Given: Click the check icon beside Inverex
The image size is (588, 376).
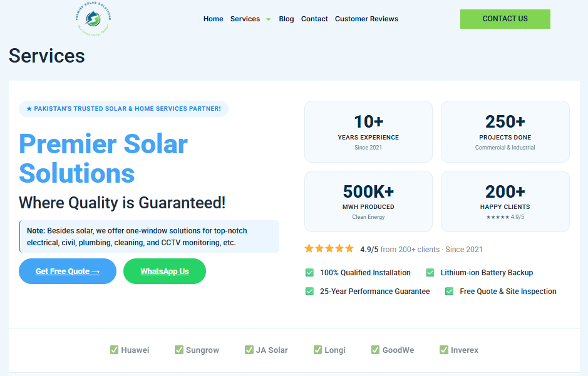Looking at the screenshot, I should [444, 350].
